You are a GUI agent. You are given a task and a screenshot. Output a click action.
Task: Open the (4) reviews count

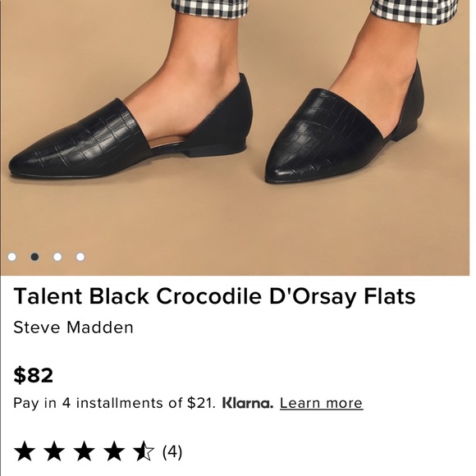[x=172, y=452]
